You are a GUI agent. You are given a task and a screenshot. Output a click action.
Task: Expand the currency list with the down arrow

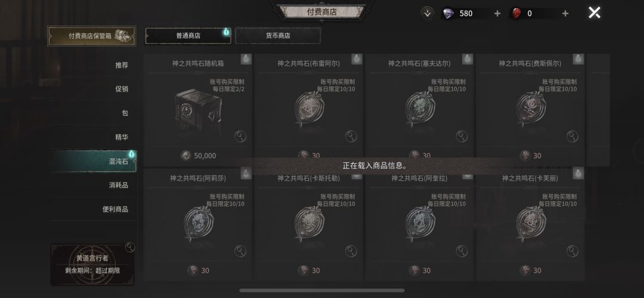point(428,13)
